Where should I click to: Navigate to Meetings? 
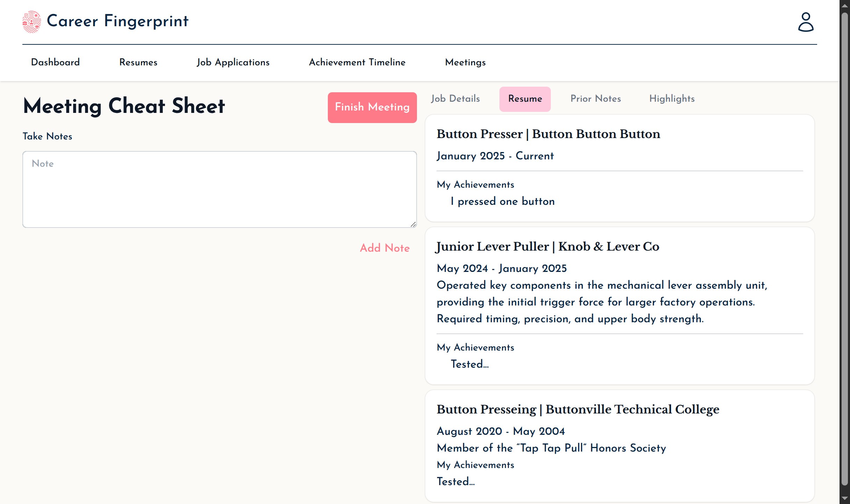pyautogui.click(x=465, y=63)
